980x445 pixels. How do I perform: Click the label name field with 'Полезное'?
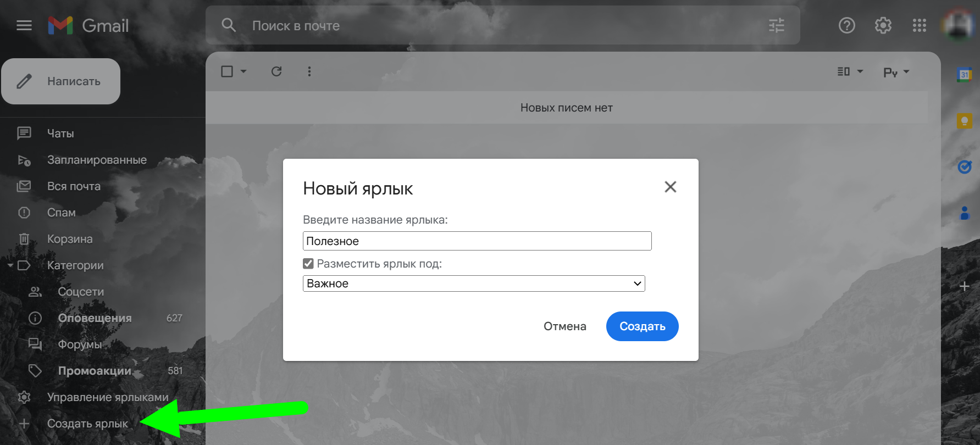(477, 241)
